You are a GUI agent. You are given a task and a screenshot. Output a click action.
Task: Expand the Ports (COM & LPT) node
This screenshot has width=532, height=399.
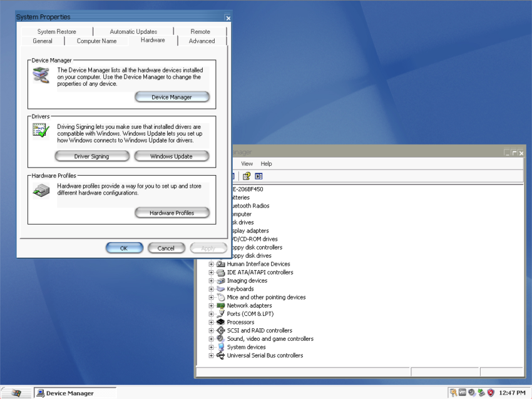click(x=211, y=314)
